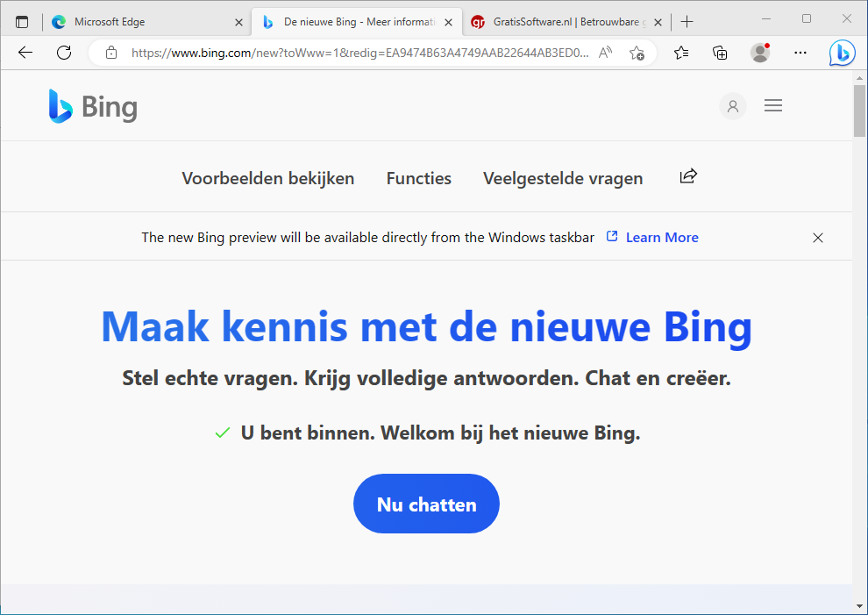Screen dimensions: 868x615
Task: Open the Edge profile menu
Action: (760, 53)
